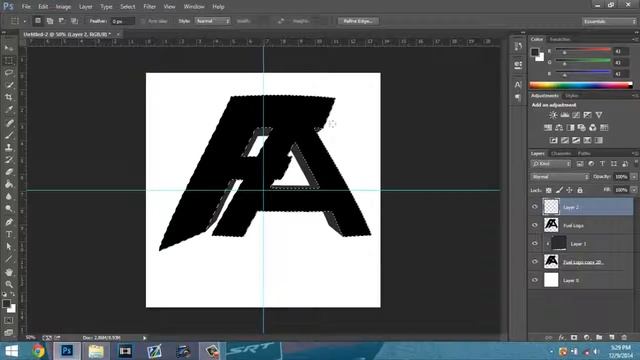The height and width of the screenshot is (360, 640).
Task: Click Subtract from Selection mode icon
Action: click(x=62, y=21)
